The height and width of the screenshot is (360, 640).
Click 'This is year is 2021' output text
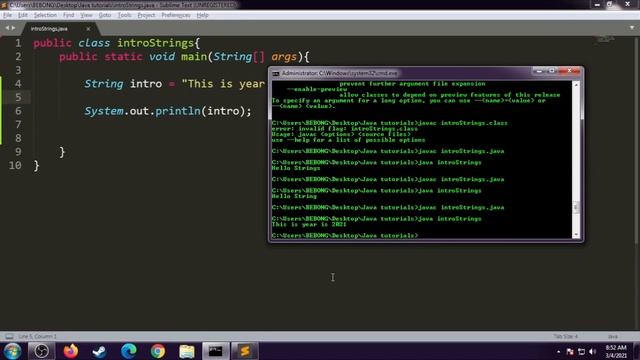tap(309, 224)
